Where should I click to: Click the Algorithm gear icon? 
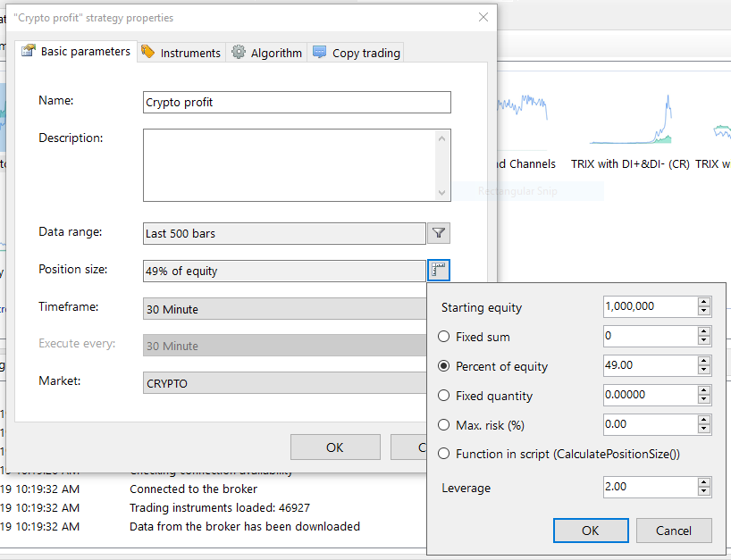(x=239, y=53)
